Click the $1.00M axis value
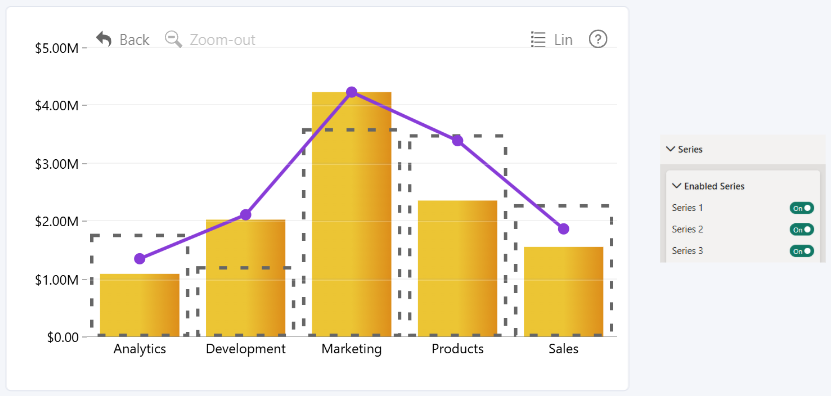Screen dimensions: 831x396 (57, 279)
